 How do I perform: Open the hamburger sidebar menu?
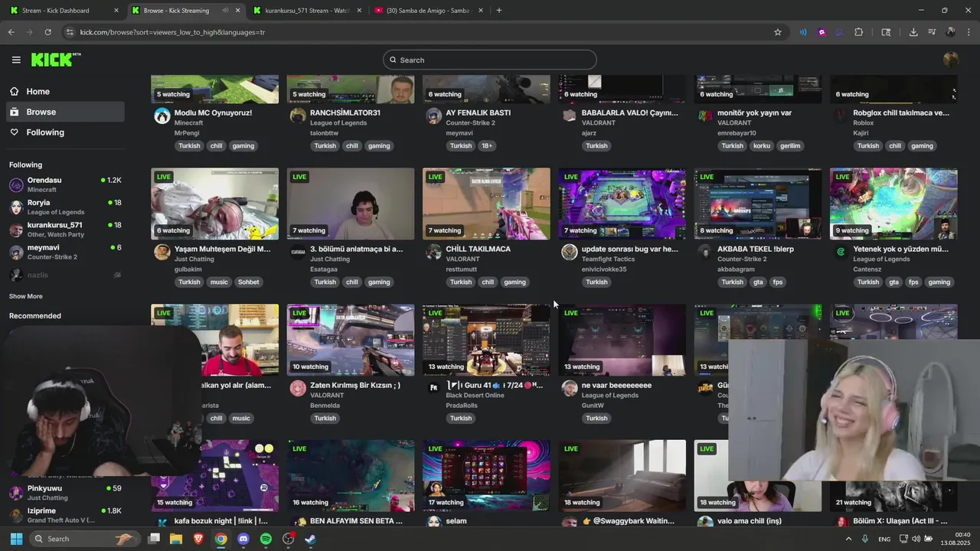(16, 60)
